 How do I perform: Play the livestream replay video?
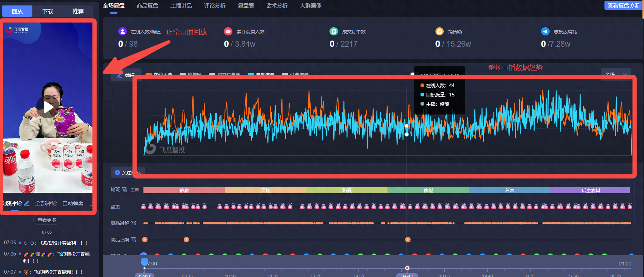[49, 107]
